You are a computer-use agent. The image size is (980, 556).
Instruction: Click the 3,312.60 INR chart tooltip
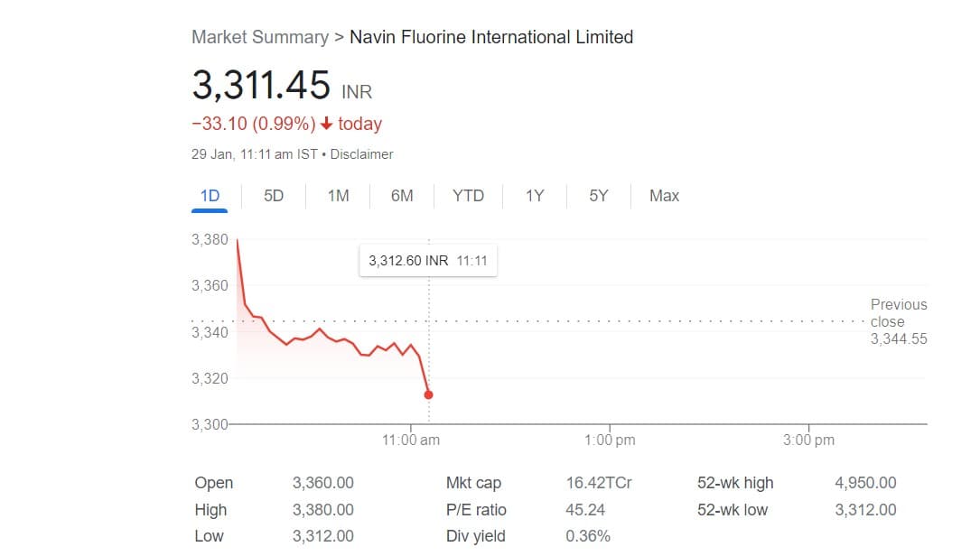[428, 261]
